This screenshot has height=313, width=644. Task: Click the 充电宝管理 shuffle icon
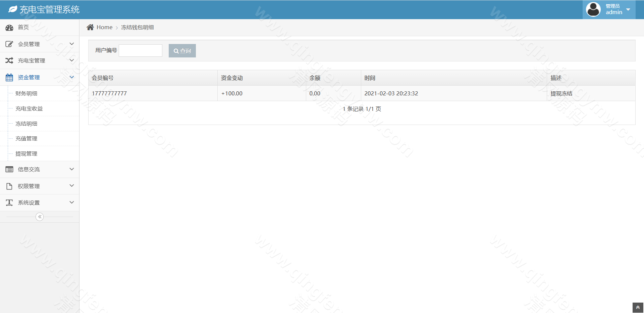[x=9, y=60]
